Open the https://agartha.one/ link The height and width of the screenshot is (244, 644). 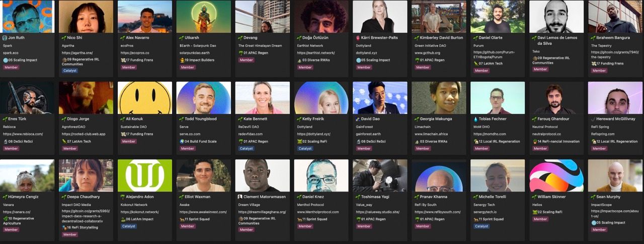pyautogui.click(x=77, y=52)
